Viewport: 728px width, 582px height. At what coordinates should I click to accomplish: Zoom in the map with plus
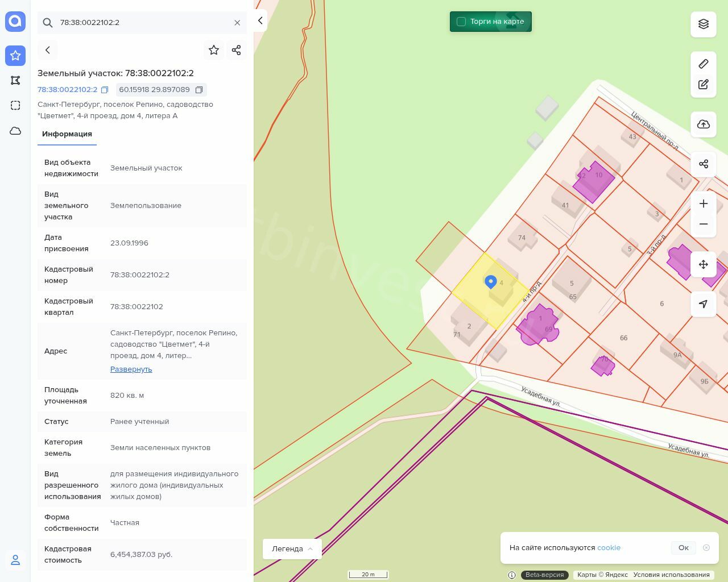point(704,203)
